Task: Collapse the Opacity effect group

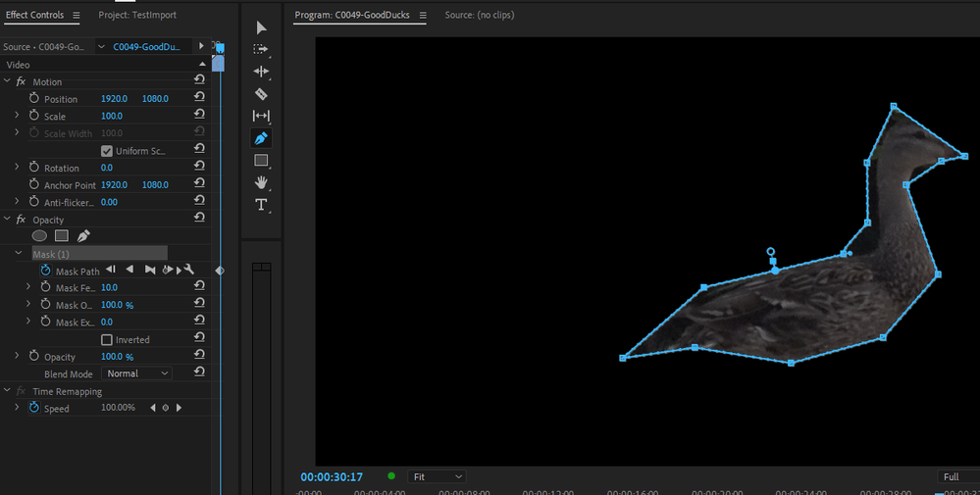Action: pyautogui.click(x=7, y=220)
